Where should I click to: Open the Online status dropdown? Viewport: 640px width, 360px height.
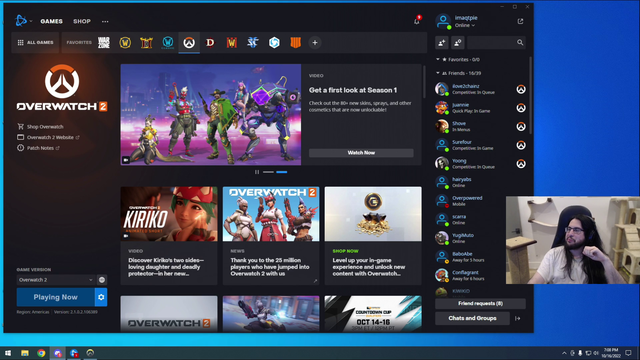click(464, 25)
